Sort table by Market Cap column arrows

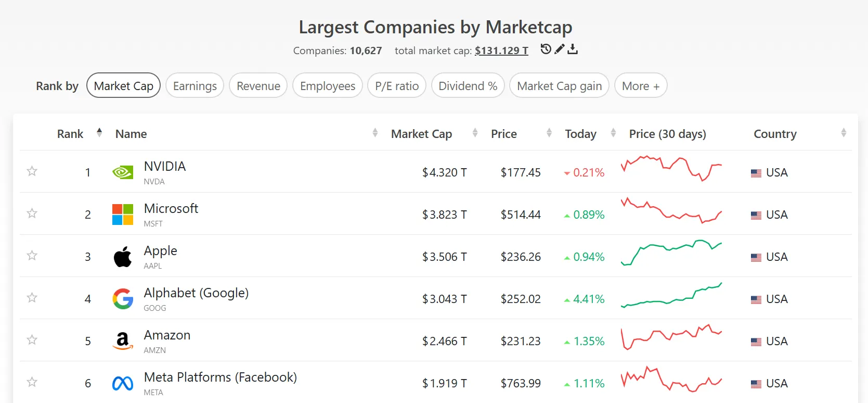475,133
